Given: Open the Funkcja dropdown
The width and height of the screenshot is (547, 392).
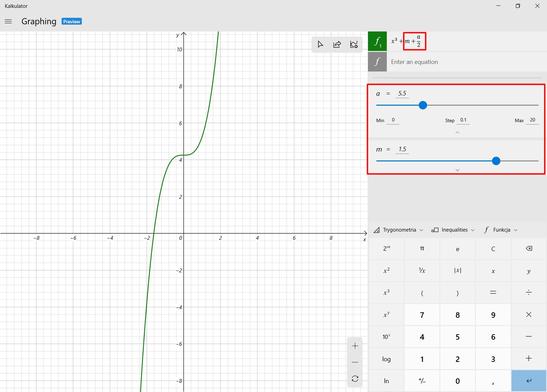Looking at the screenshot, I should [x=500, y=230].
